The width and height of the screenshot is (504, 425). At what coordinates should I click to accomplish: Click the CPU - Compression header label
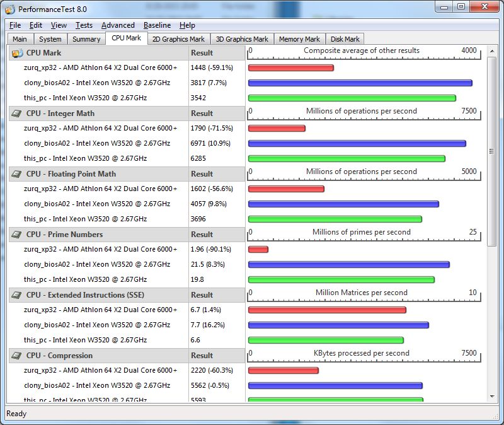[59, 356]
